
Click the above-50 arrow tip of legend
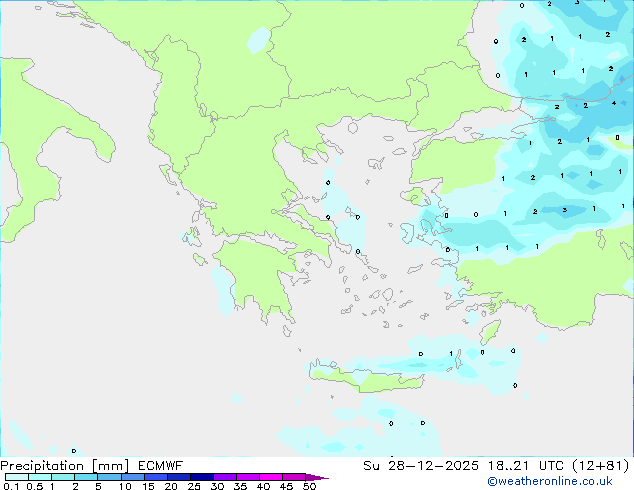point(317,477)
